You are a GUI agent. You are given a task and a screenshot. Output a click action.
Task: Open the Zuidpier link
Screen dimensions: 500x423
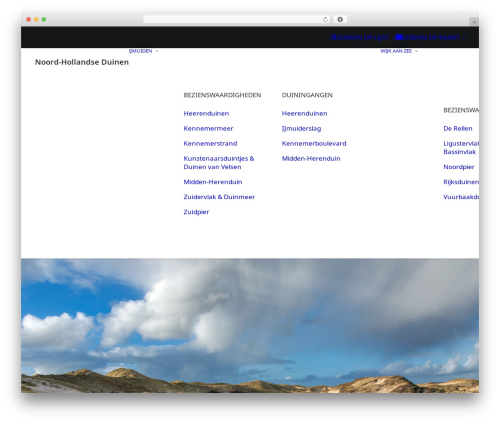click(x=196, y=212)
